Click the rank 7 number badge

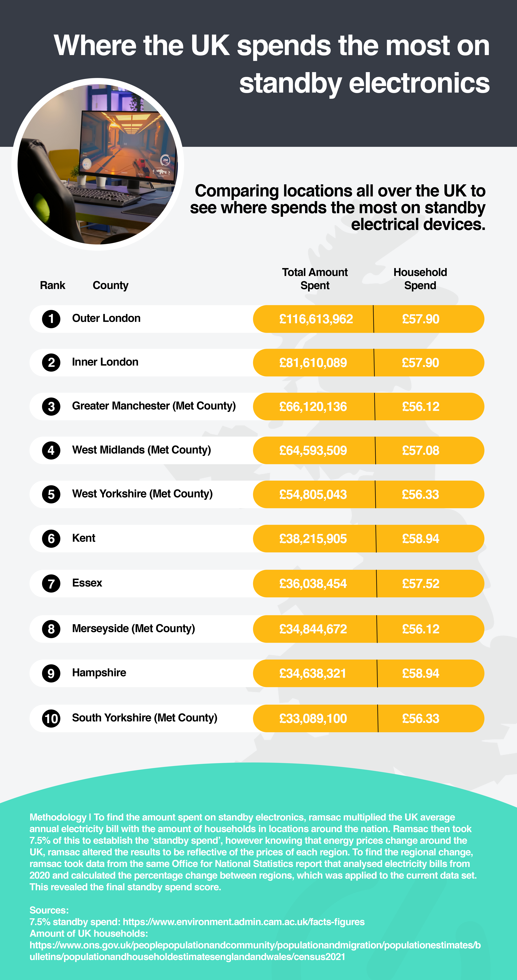(51, 584)
